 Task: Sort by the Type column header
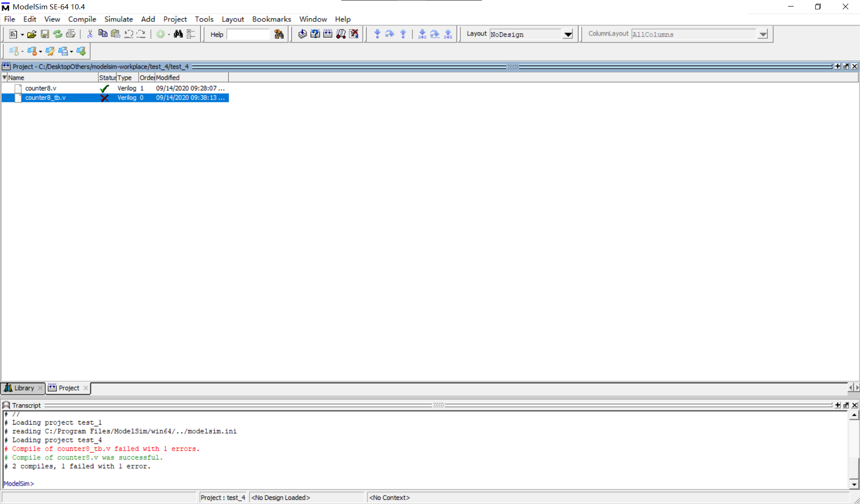[x=127, y=77]
